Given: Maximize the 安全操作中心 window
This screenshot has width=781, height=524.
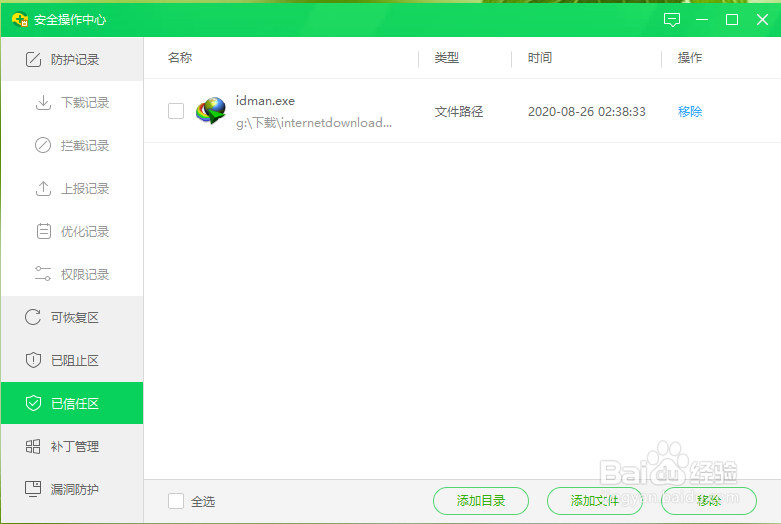Looking at the screenshot, I should (732, 19).
